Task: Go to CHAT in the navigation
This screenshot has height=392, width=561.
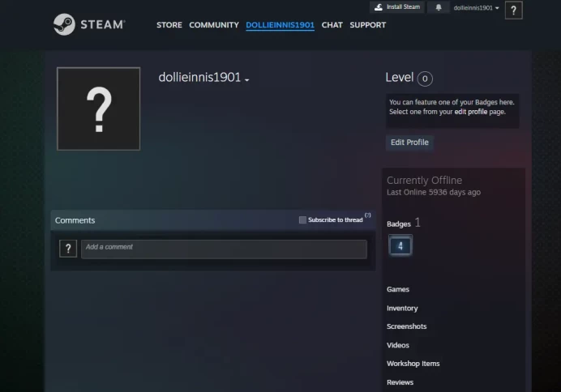Action: coord(332,25)
